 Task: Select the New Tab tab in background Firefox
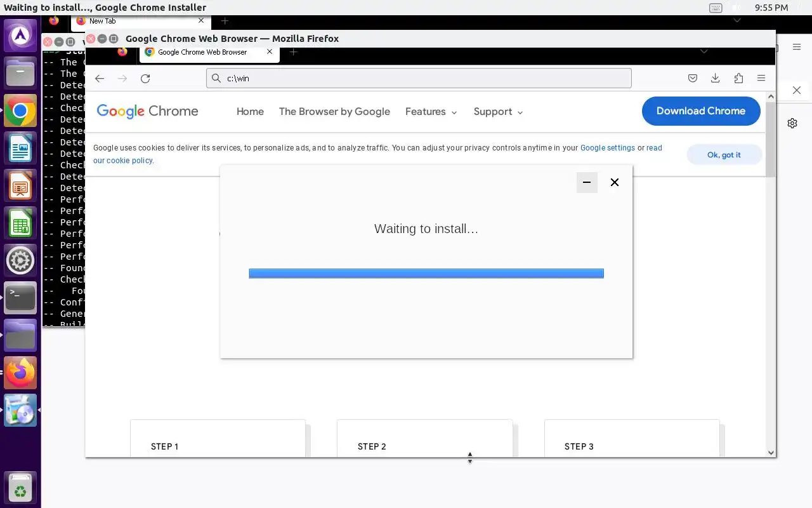click(140, 21)
